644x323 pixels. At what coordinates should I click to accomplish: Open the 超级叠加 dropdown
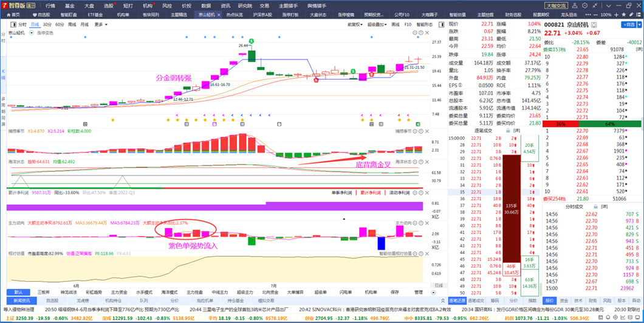click(x=377, y=25)
